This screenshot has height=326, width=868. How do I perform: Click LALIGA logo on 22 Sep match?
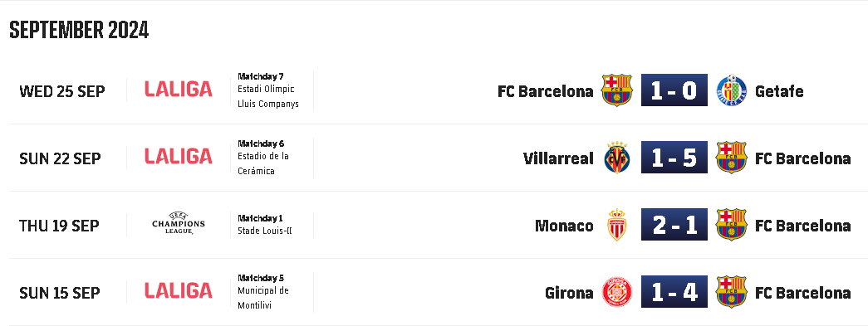(179, 157)
